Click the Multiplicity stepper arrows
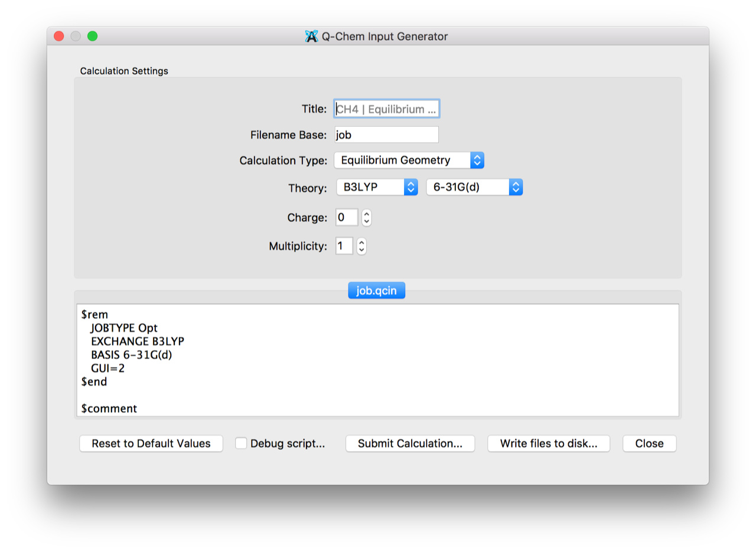This screenshot has height=552, width=756. point(361,246)
